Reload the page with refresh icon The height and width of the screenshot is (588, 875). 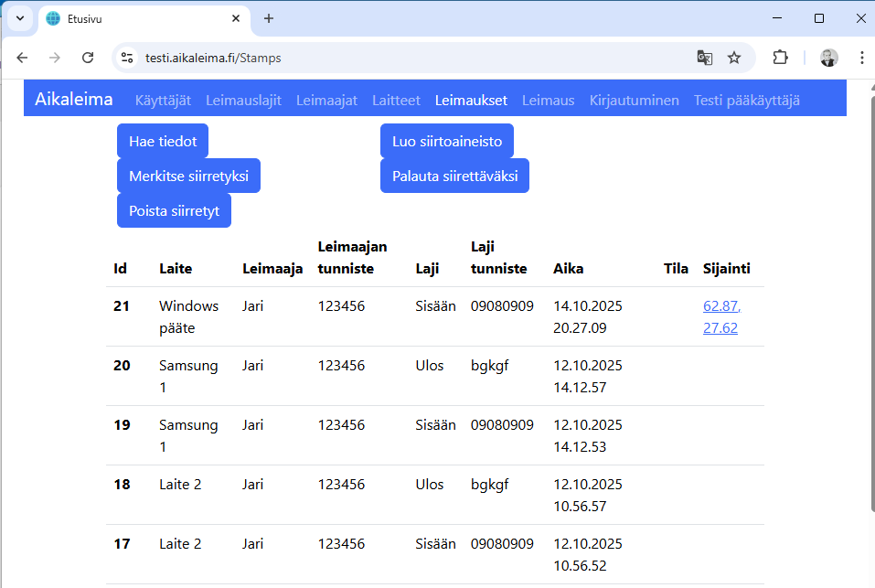(88, 58)
